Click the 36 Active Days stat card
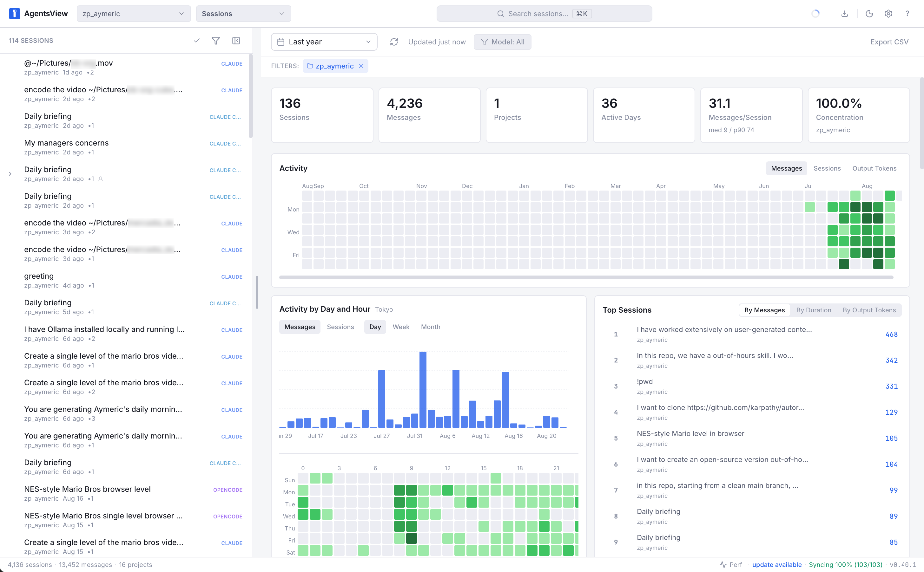The height and width of the screenshot is (572, 924). [x=644, y=115]
